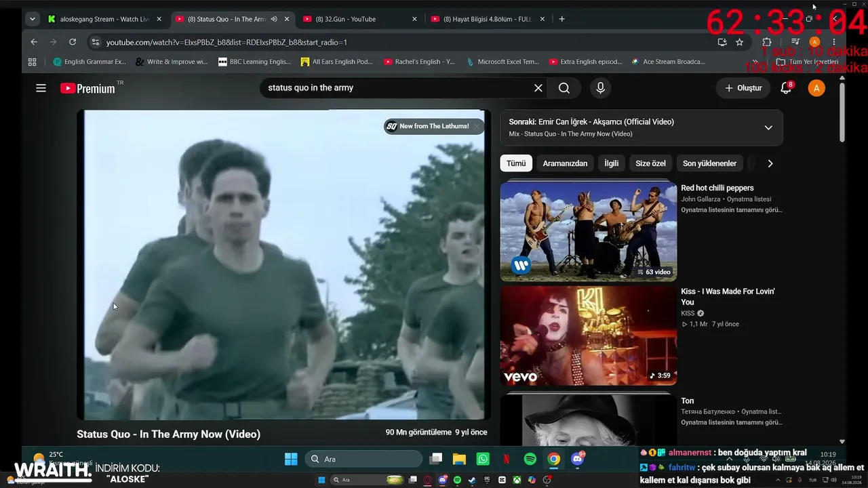Go to YouTube Premium home logo
The image size is (868, 488).
[88, 88]
